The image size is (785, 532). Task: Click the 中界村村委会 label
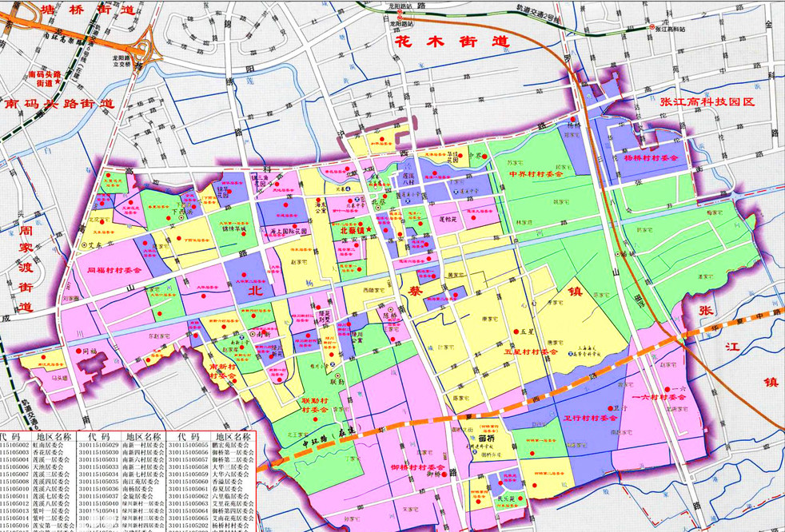pyautogui.click(x=536, y=173)
